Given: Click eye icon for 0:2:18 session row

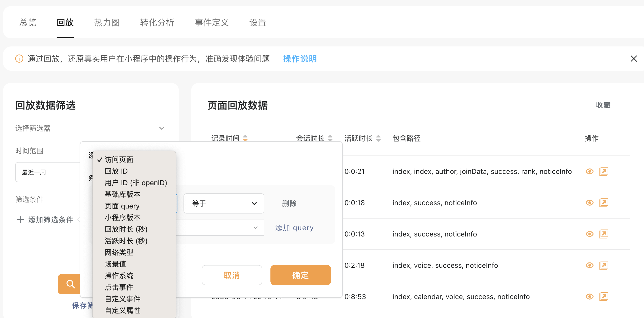Looking at the screenshot, I should (589, 265).
